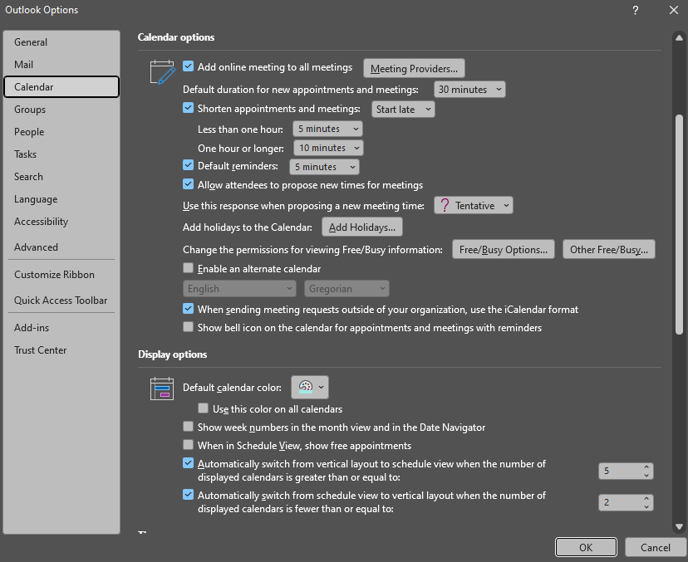Viewport: 688px width, 562px height.
Task: Click the Display options calendar icon
Action: coord(162,388)
